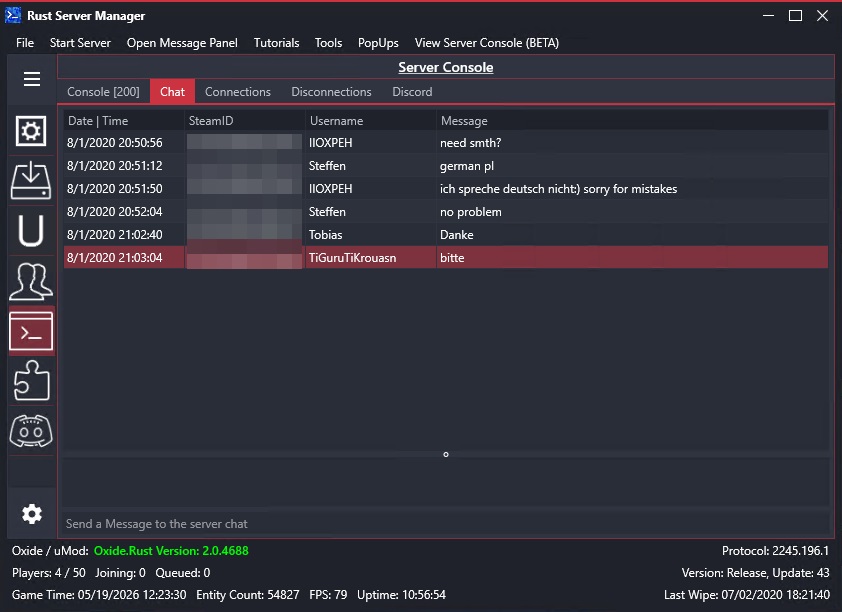Select TiGuruTiKrouasn's highlighted chat row
The height and width of the screenshot is (612, 842).
tap(445, 257)
